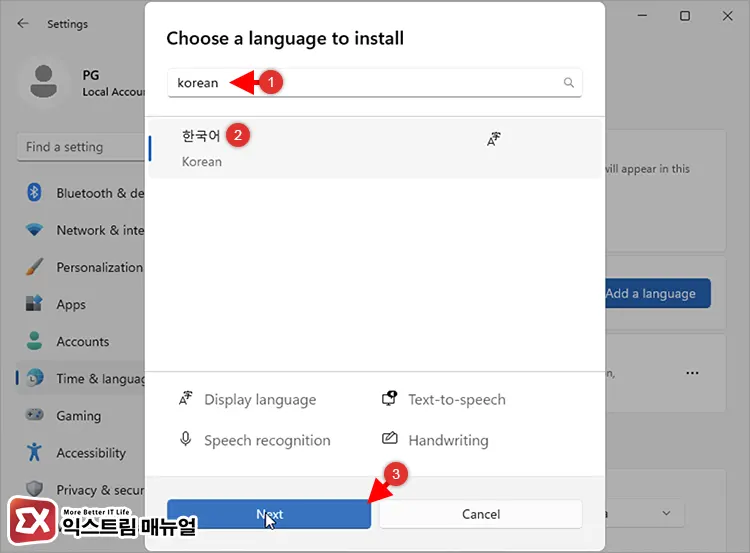Click the Bluetooth icon in the sidebar

tap(35, 193)
